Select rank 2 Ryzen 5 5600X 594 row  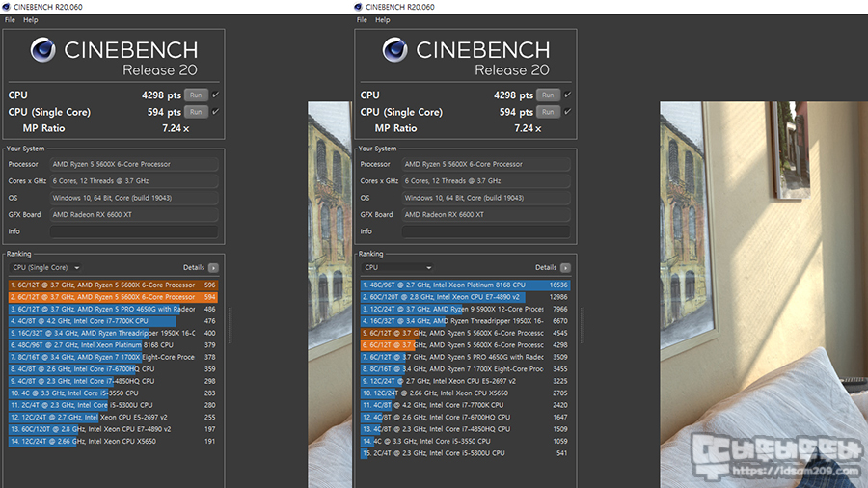tap(113, 297)
